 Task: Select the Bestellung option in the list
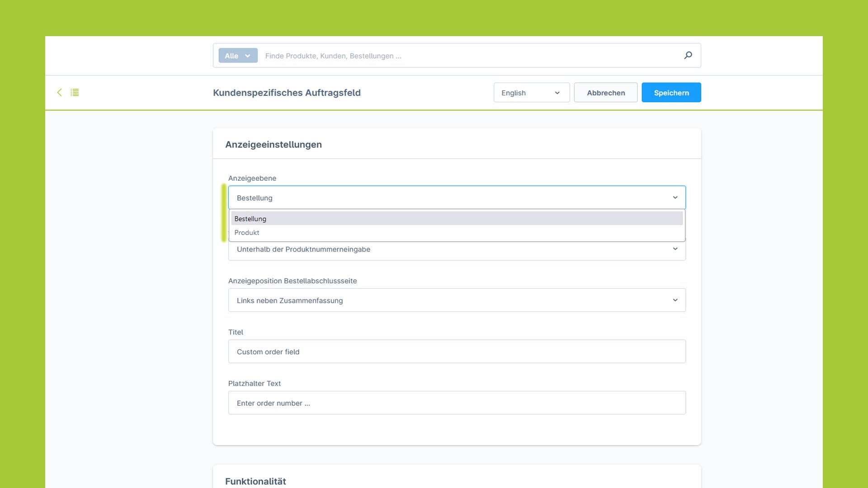(457, 218)
